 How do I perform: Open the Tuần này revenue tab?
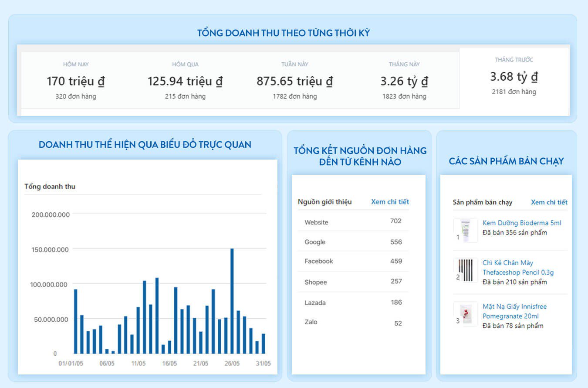point(295,81)
